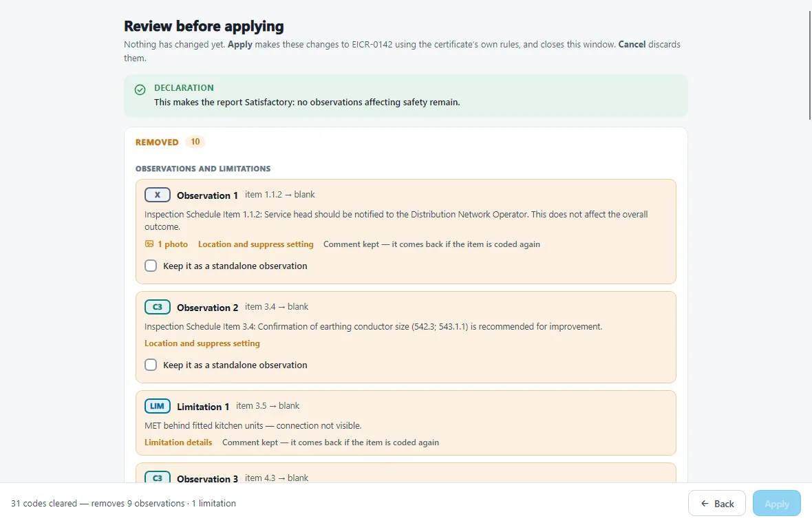Click the LIM badge on Limitation 1
Viewport: 812px width, 523px height.
click(158, 406)
